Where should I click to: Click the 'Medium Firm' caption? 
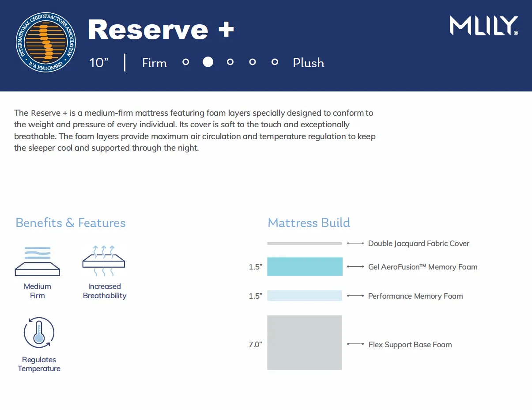click(38, 291)
